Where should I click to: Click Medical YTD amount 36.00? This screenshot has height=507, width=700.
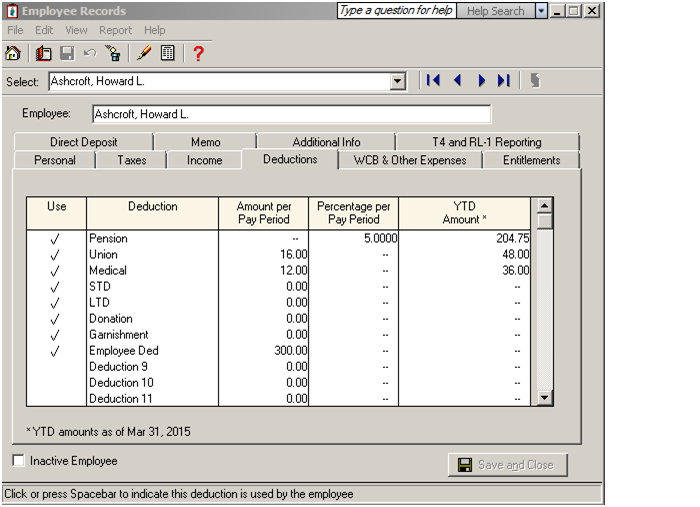pos(464,271)
